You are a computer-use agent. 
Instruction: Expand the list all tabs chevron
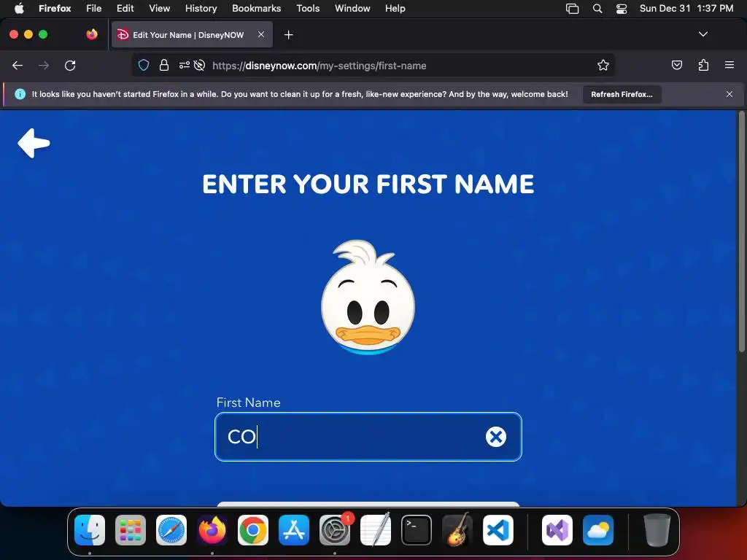703,34
